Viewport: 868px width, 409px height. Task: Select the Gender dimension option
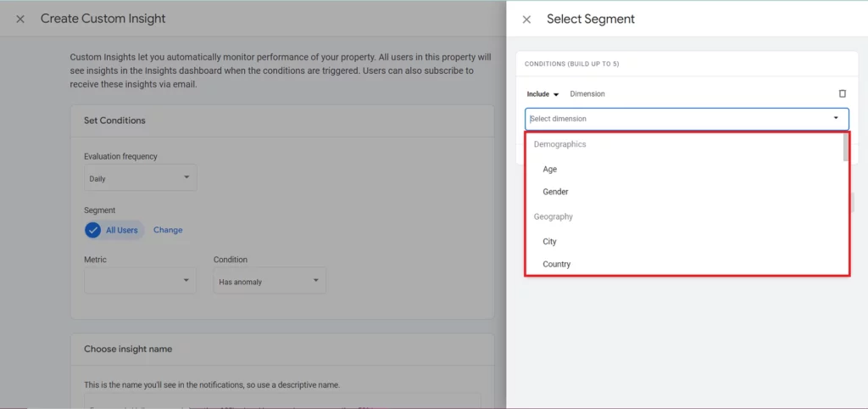click(555, 192)
